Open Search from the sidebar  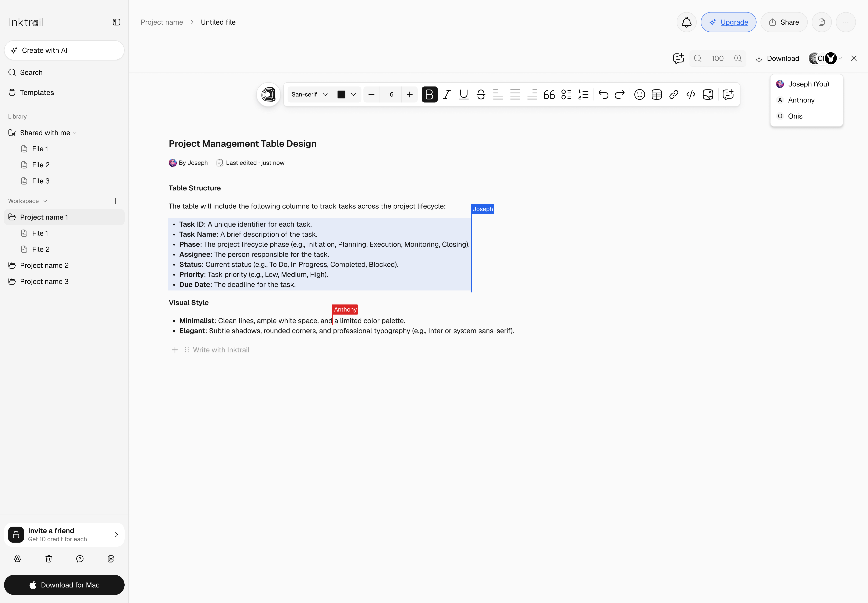tap(31, 72)
